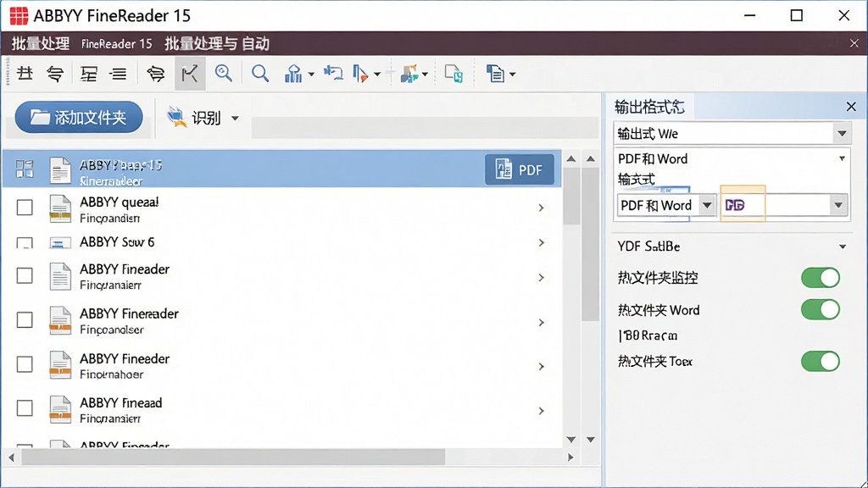
Task: Click the blue rotate-back arrow toolbar icon
Action: tap(333, 73)
